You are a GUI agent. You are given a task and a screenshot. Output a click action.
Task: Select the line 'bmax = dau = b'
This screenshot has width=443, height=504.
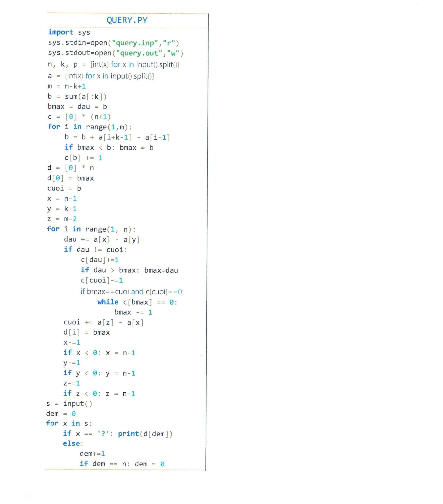(77, 106)
